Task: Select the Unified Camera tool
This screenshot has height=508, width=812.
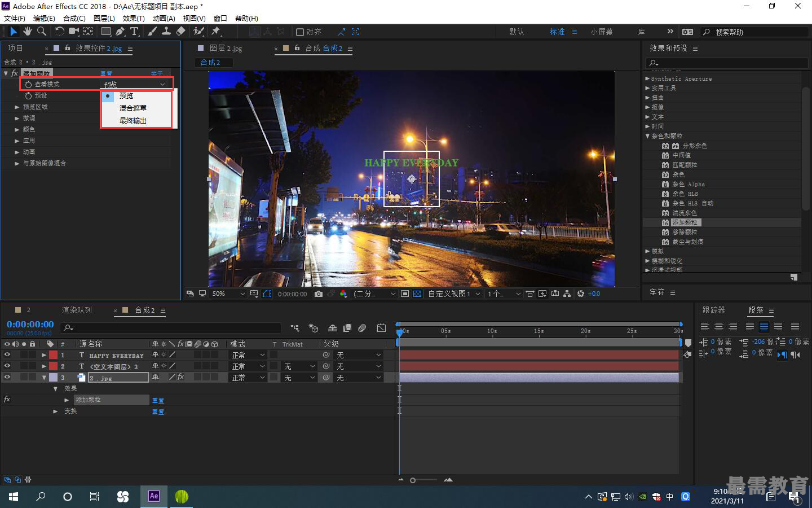Action: coord(74,32)
